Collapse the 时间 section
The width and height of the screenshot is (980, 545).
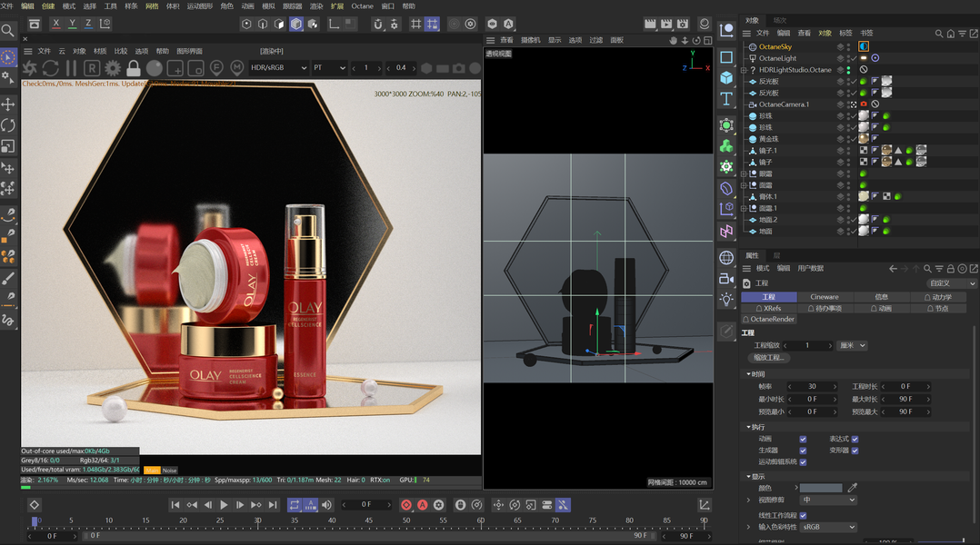coord(749,374)
